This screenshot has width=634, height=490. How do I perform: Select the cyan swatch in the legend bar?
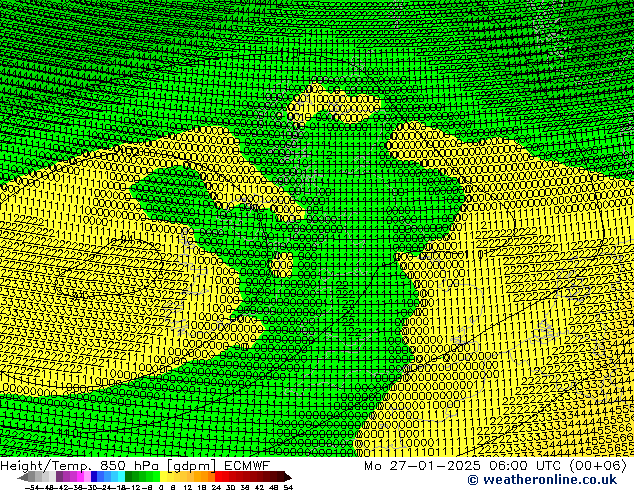[x=121, y=476]
